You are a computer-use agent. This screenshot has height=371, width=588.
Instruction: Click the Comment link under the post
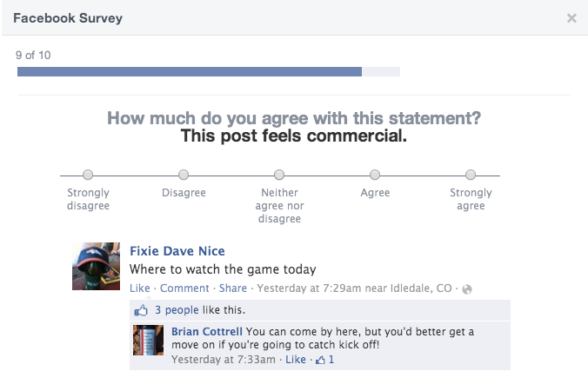point(184,288)
